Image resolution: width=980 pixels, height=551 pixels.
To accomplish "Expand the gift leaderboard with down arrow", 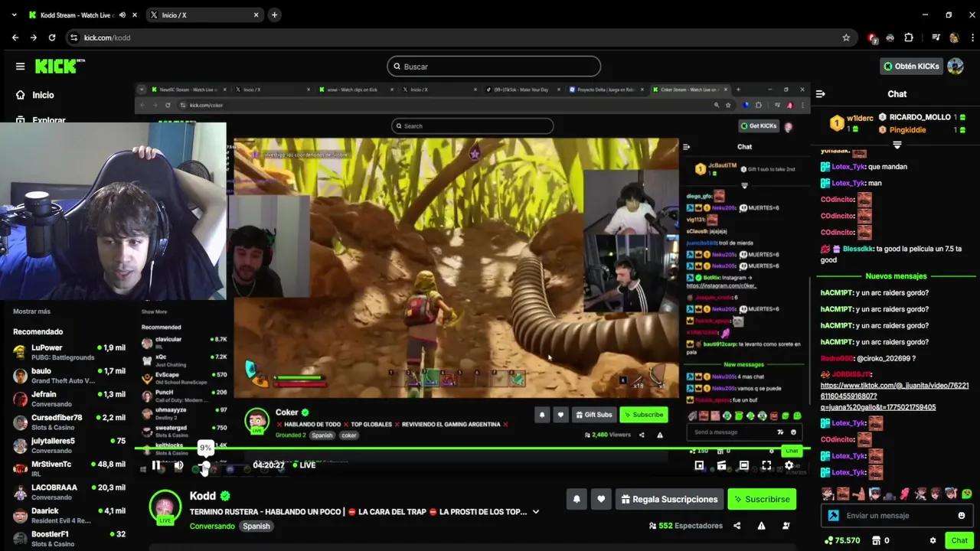I will 897,145.
